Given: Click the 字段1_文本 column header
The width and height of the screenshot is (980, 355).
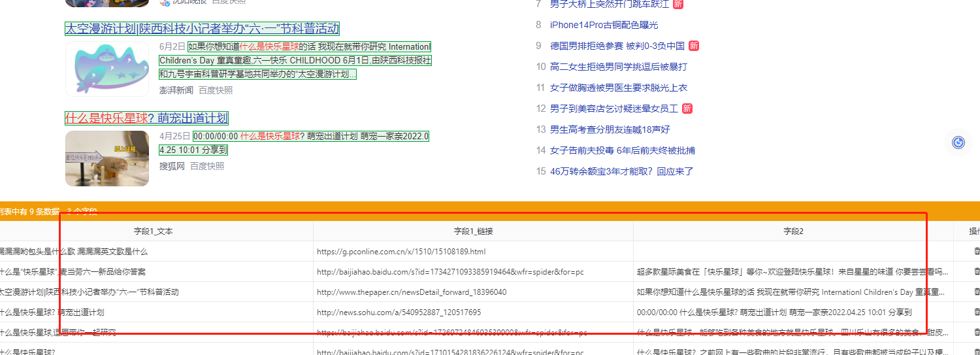Looking at the screenshot, I should tap(154, 231).
